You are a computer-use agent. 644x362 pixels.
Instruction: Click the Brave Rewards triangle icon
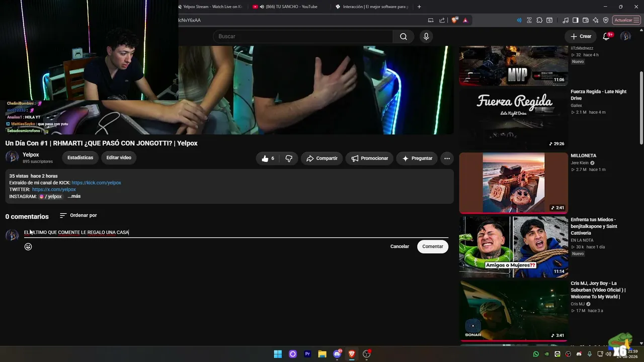click(x=465, y=20)
